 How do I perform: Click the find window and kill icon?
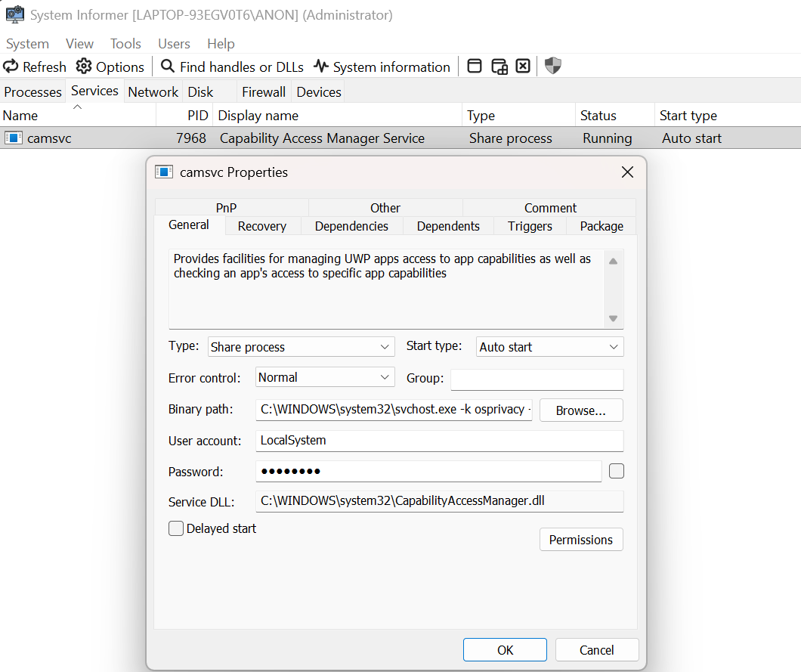[x=523, y=67]
